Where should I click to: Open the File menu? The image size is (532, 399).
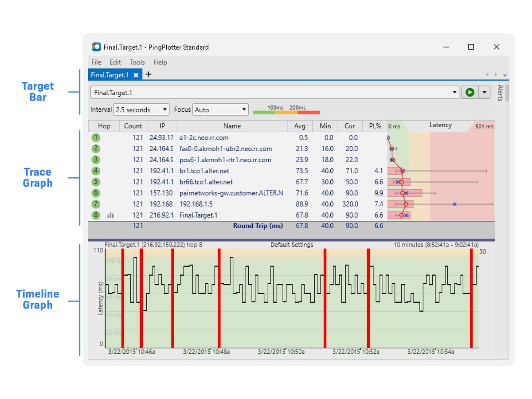point(96,62)
